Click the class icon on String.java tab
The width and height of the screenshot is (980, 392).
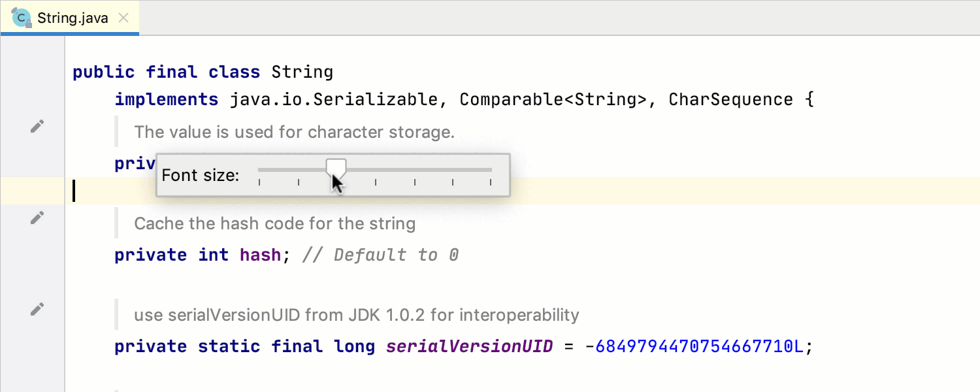tap(22, 18)
